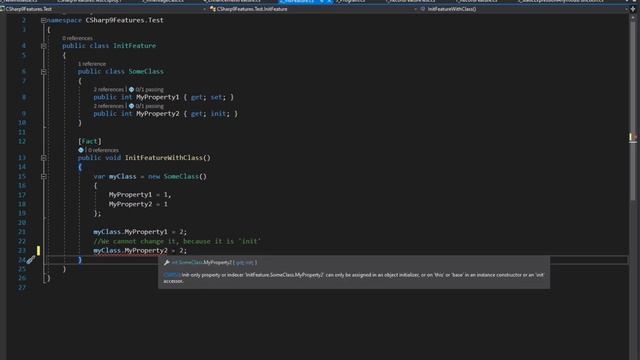Click line number 27 in the gutter
This screenshot has height=360, width=640.
point(22,287)
